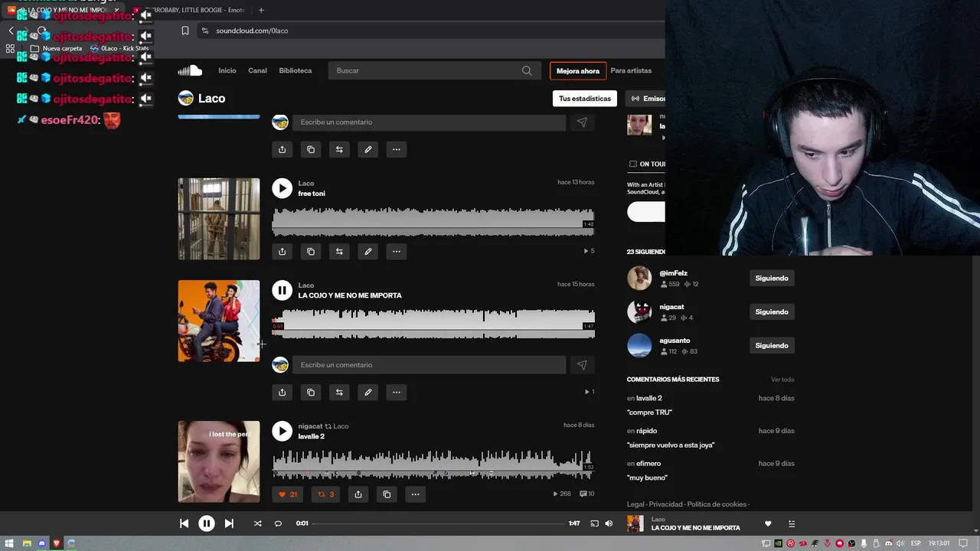
Task: Open the rápido track from recent comments
Action: 647,431
